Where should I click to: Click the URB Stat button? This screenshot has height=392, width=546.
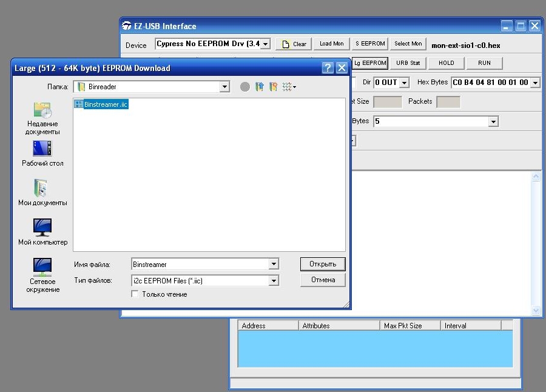[x=408, y=63]
